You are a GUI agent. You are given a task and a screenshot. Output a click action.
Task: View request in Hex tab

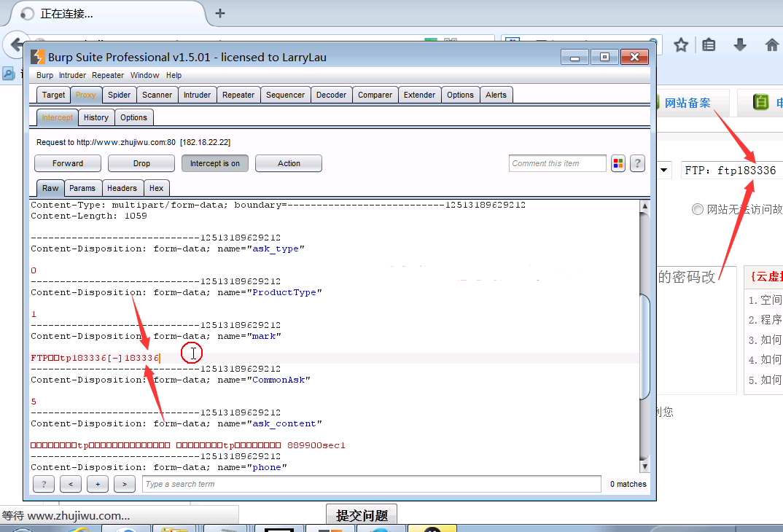tap(156, 188)
